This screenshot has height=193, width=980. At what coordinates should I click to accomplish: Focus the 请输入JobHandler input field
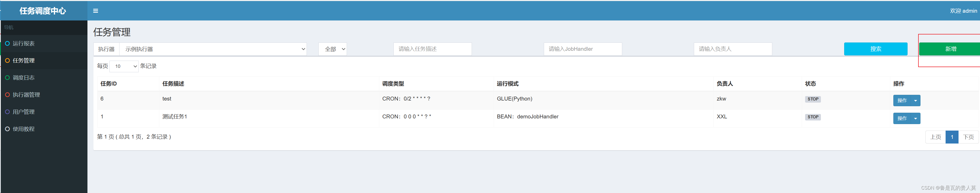point(583,49)
